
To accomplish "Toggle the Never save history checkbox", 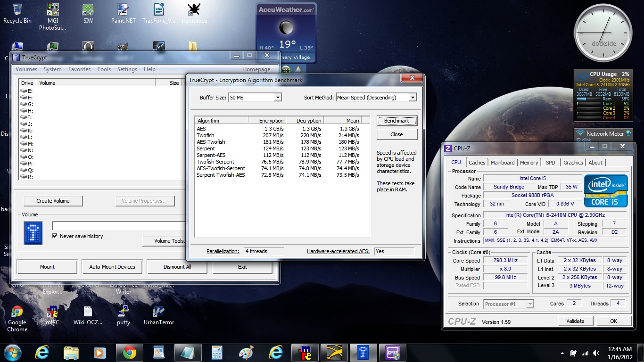I will (55, 236).
